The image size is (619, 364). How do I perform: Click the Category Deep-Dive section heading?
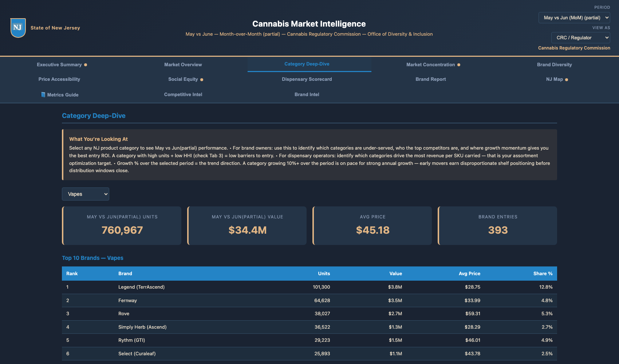click(94, 116)
